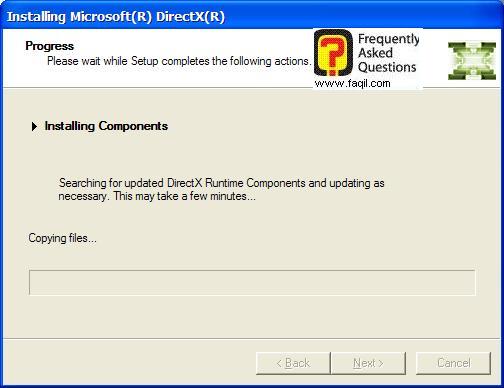Click the word Frequently in the watermark
The image size is (504, 388).
point(388,39)
